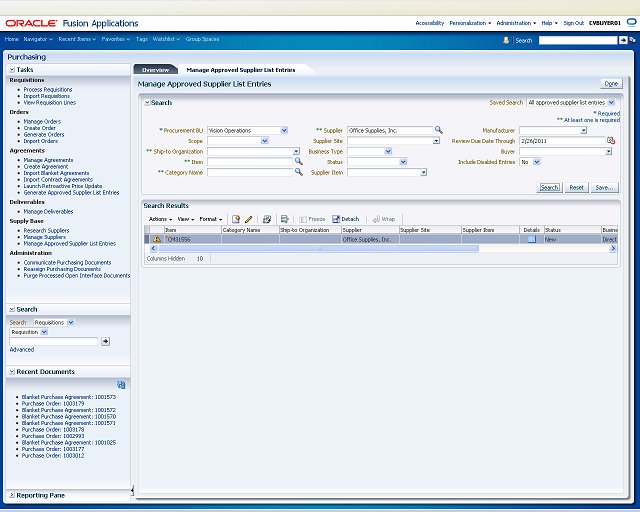Click the sidebar collapse splitter arrow
This screenshot has height=512, width=640.
132,490
